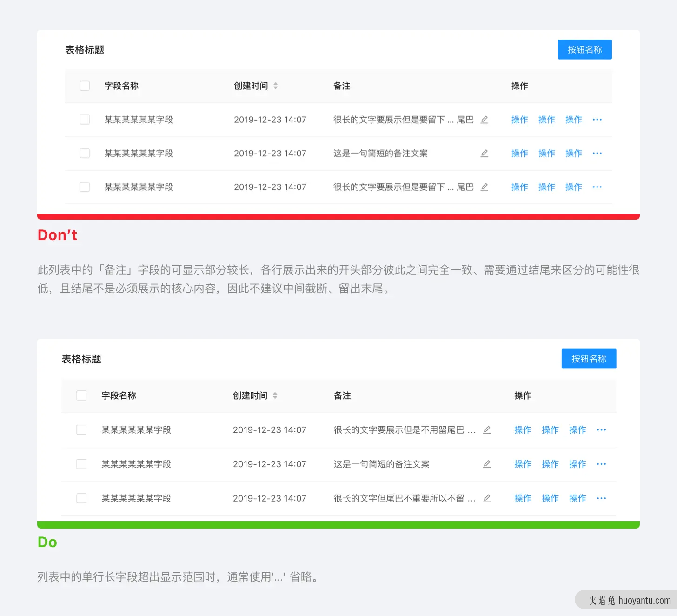Click 按钮名称 button above the Don't table

click(x=585, y=49)
